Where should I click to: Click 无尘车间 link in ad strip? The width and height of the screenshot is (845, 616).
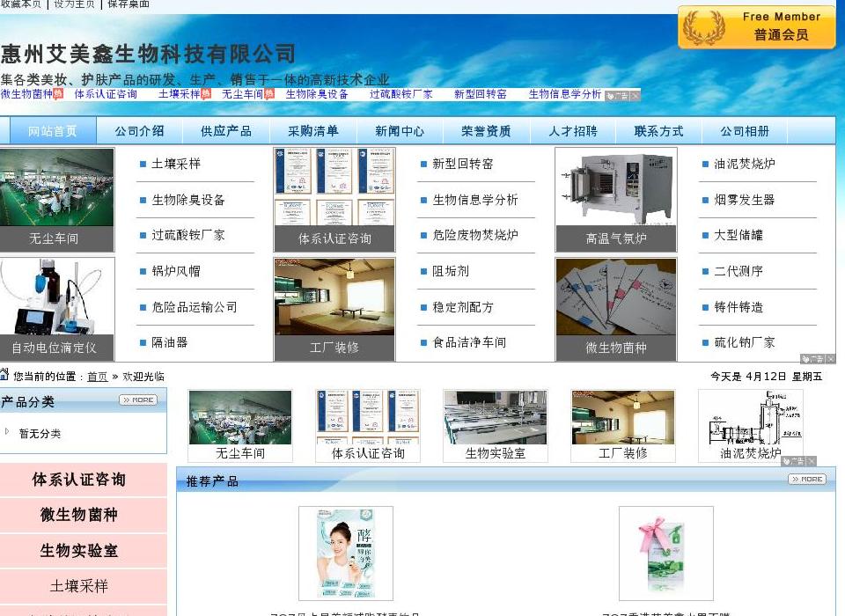tap(243, 94)
